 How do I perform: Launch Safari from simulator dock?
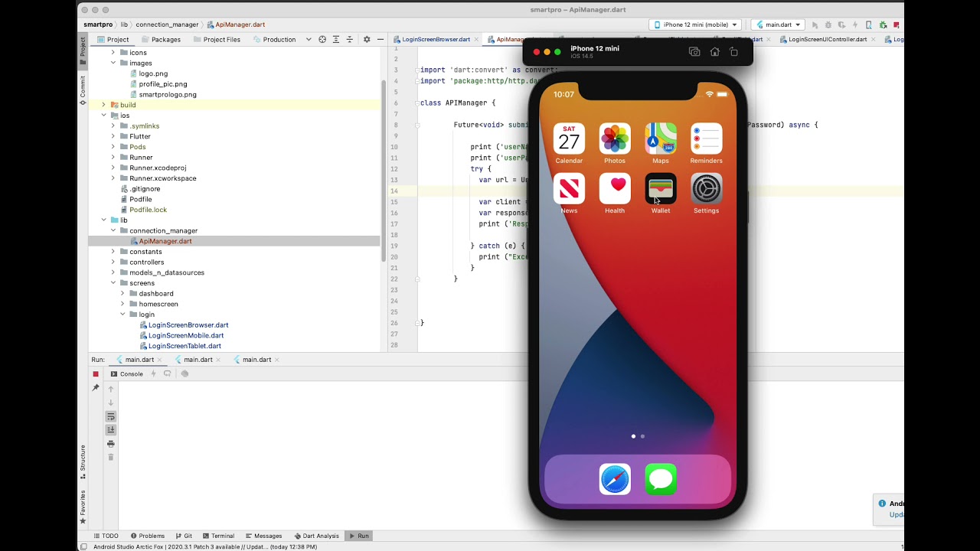click(615, 479)
